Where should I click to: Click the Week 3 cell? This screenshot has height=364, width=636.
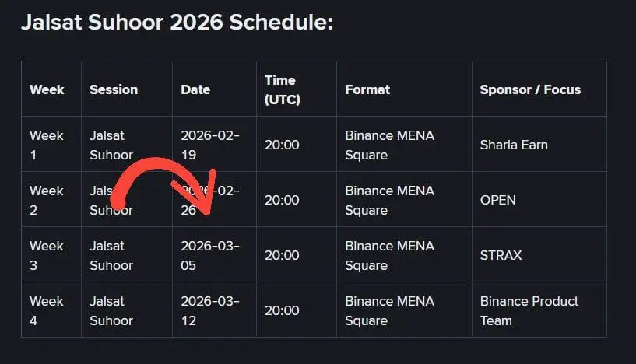click(47, 255)
